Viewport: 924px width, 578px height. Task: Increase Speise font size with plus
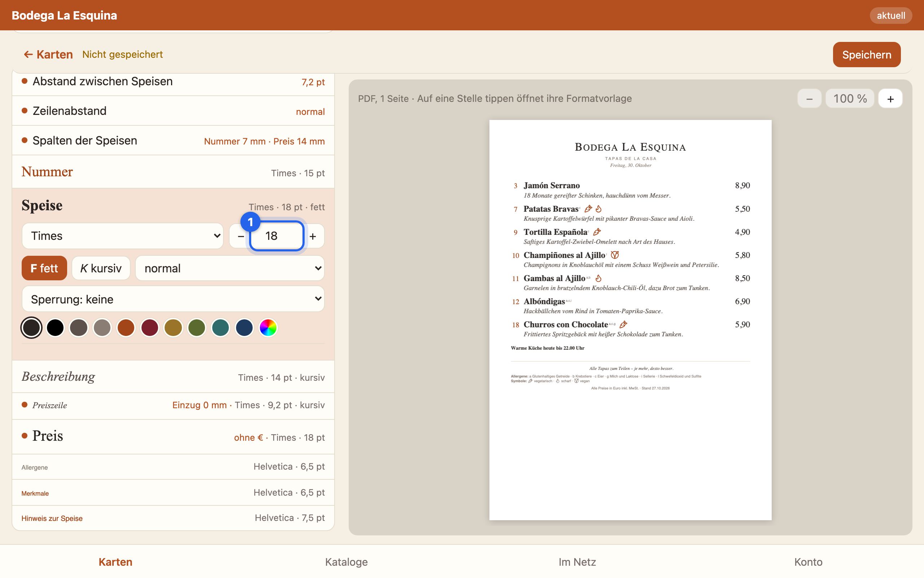coord(313,236)
